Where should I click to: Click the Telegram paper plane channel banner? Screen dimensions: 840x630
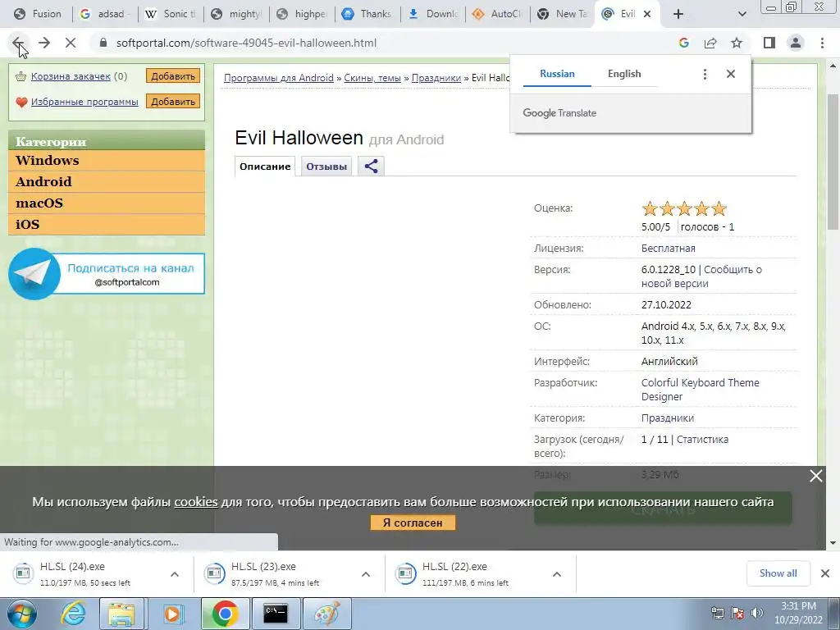(x=107, y=274)
